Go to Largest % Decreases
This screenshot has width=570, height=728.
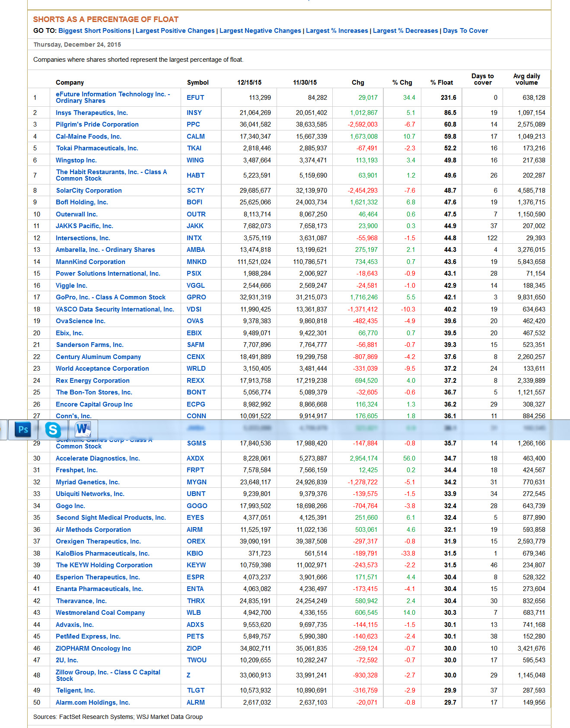405,31
